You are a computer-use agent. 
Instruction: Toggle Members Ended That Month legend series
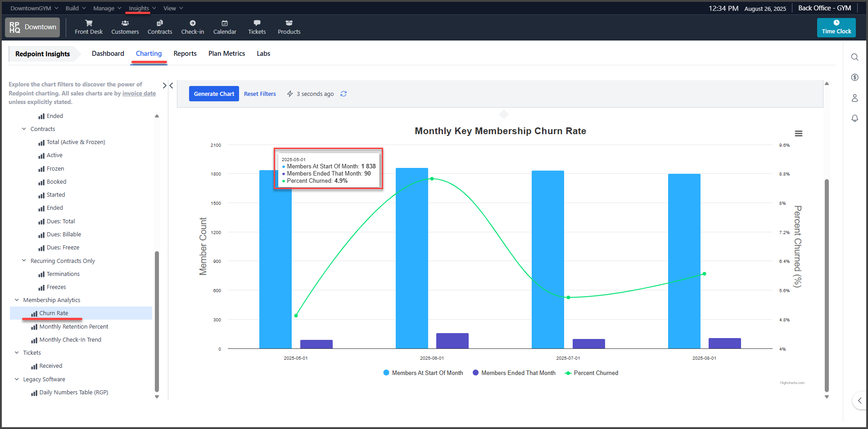[x=514, y=373]
